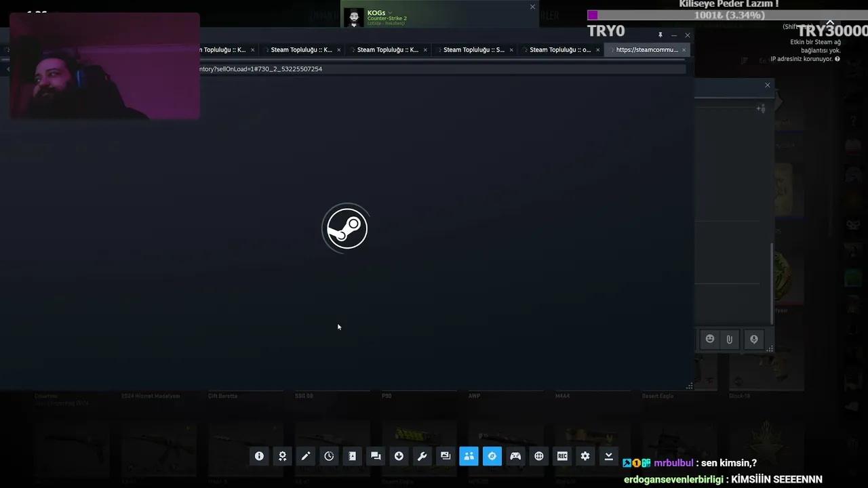Switch to the steamcommunity URL tab
This screenshot has width=868, height=488.
point(647,49)
